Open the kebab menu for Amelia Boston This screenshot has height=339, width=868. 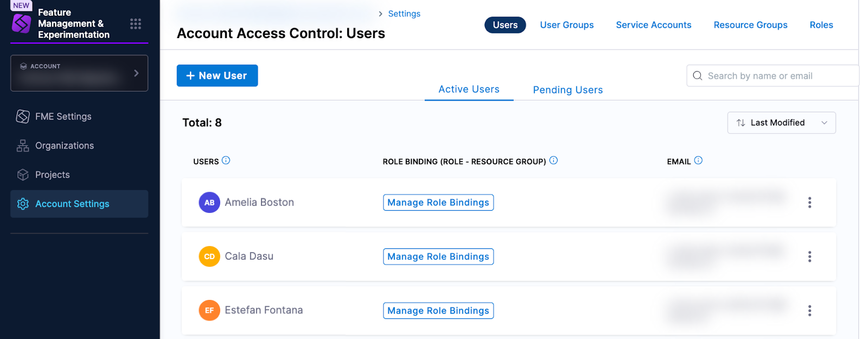pyautogui.click(x=809, y=203)
